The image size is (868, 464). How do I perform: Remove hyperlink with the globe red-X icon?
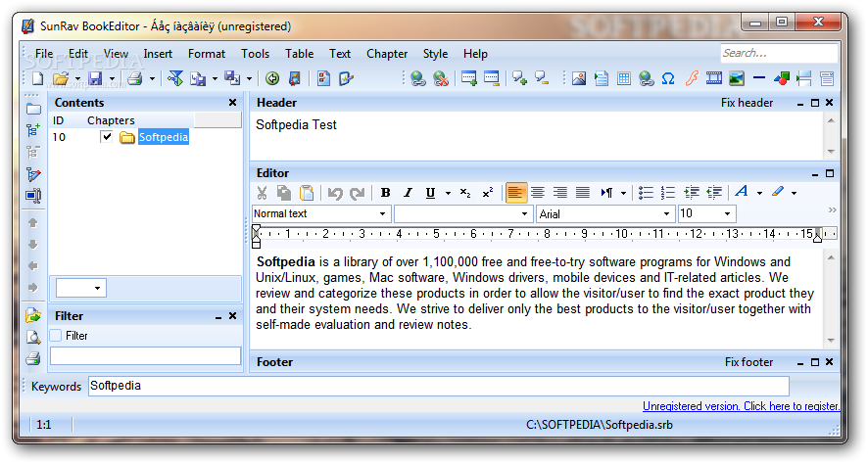[x=441, y=79]
